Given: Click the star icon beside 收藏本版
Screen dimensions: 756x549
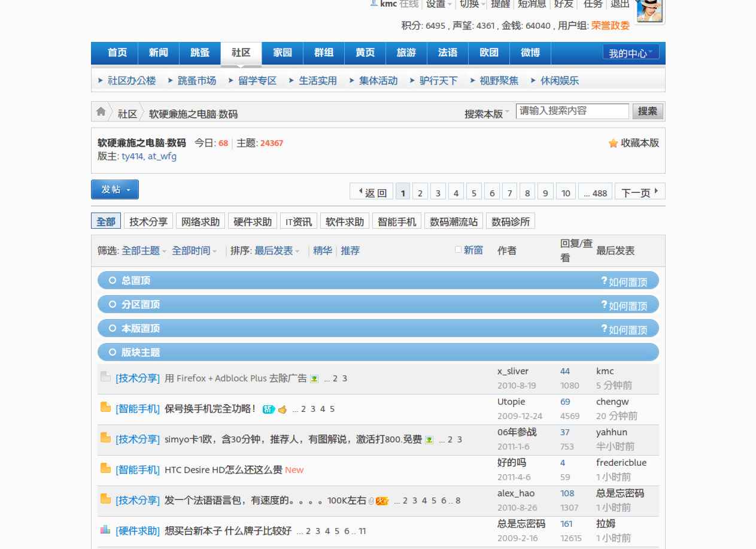Looking at the screenshot, I should [613, 143].
